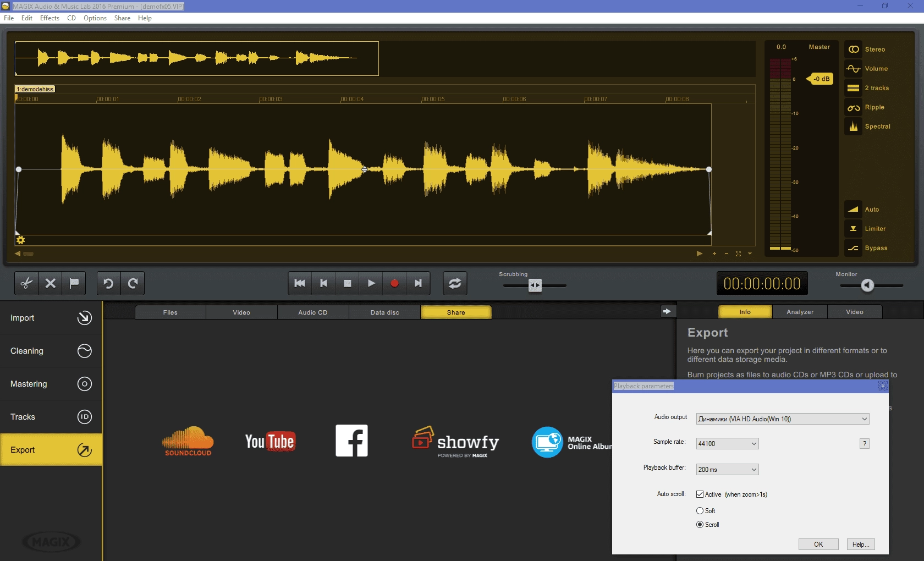The image size is (924, 561).
Task: Click the 1:demodehiss object label
Action: pos(35,89)
